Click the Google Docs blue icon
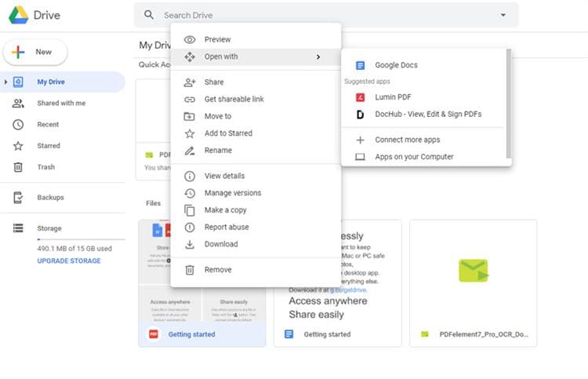Image resolution: width=588 pixels, height=379 pixels. pyautogui.click(x=360, y=66)
